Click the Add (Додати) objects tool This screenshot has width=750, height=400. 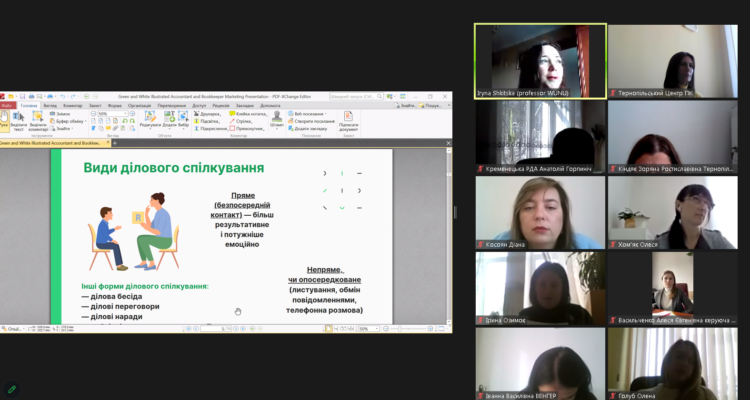[169, 120]
